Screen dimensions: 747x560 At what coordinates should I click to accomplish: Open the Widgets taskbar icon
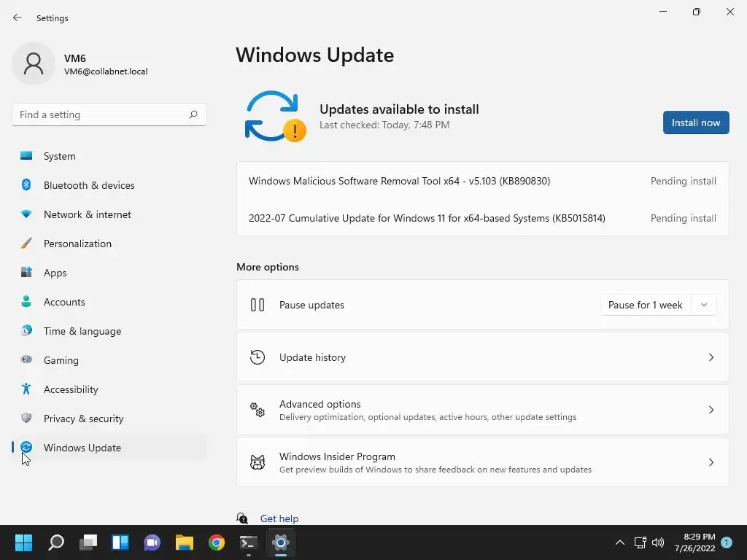[x=120, y=542]
